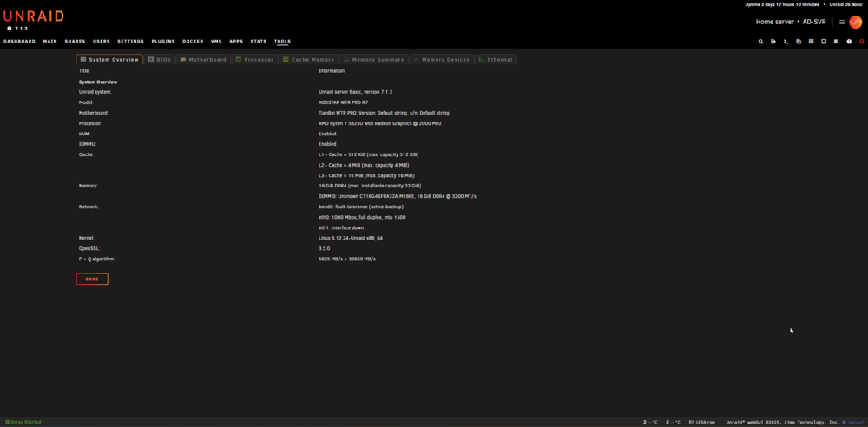Switch to the BIOS tab

(x=160, y=59)
